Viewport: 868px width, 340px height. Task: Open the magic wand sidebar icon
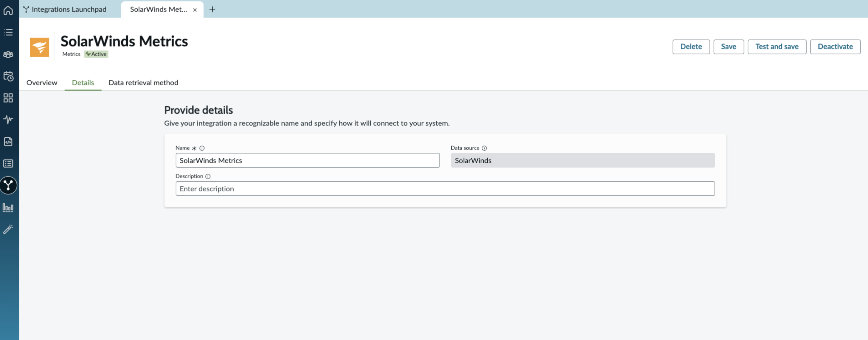tap(8, 229)
